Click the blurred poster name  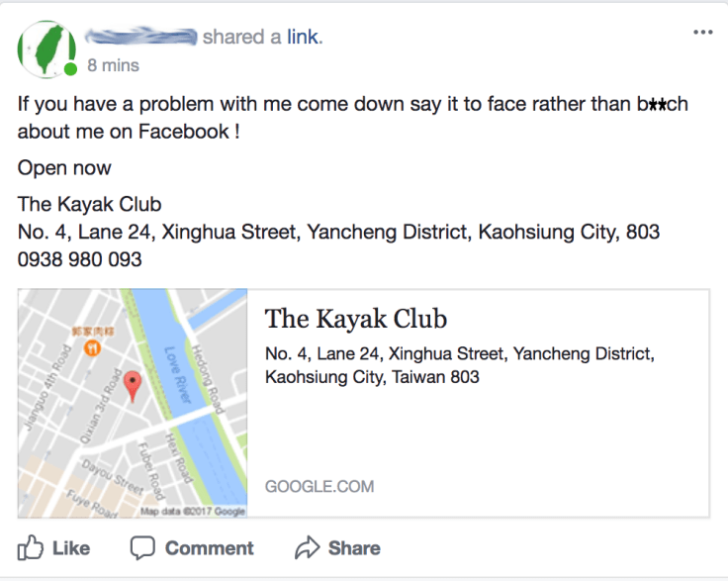pos(141,38)
